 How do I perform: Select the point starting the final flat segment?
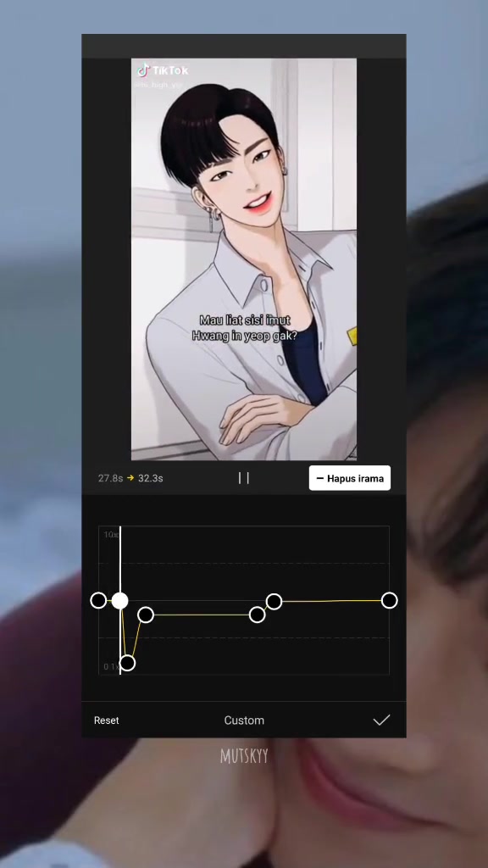274,601
